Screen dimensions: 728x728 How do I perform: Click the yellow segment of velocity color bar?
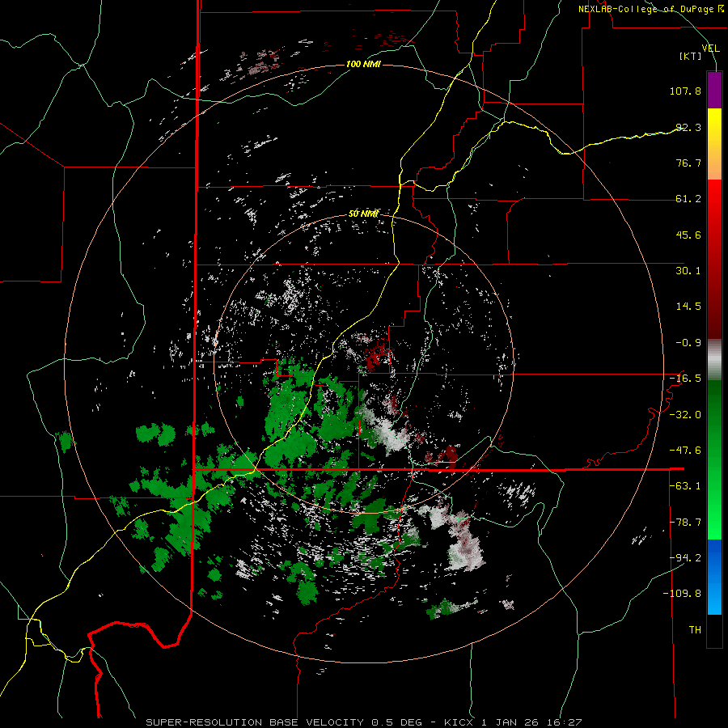[714, 144]
